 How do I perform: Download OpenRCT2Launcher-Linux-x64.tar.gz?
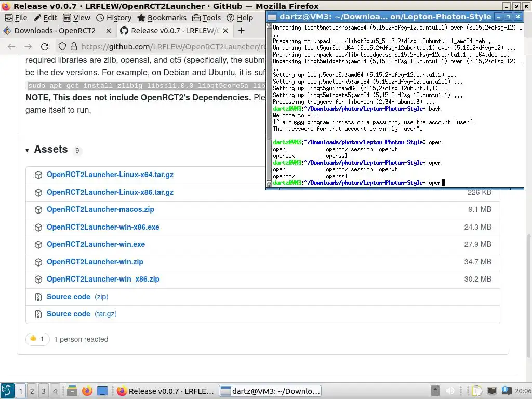[x=110, y=175]
